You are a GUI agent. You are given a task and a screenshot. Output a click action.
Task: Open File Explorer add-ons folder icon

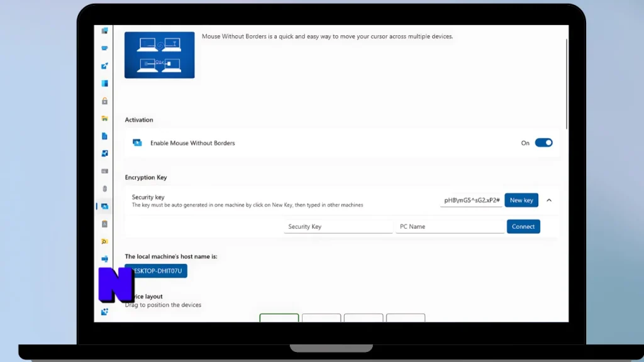[105, 119]
